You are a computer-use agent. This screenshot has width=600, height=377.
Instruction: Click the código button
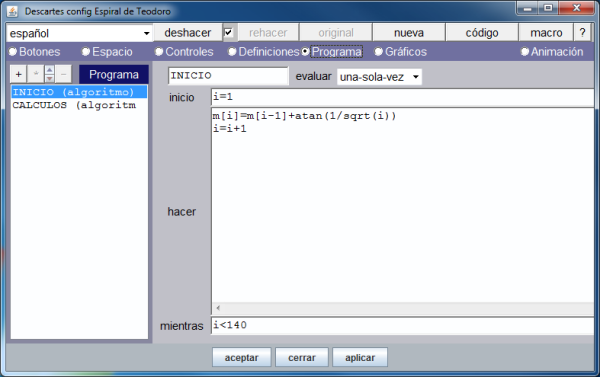(482, 33)
